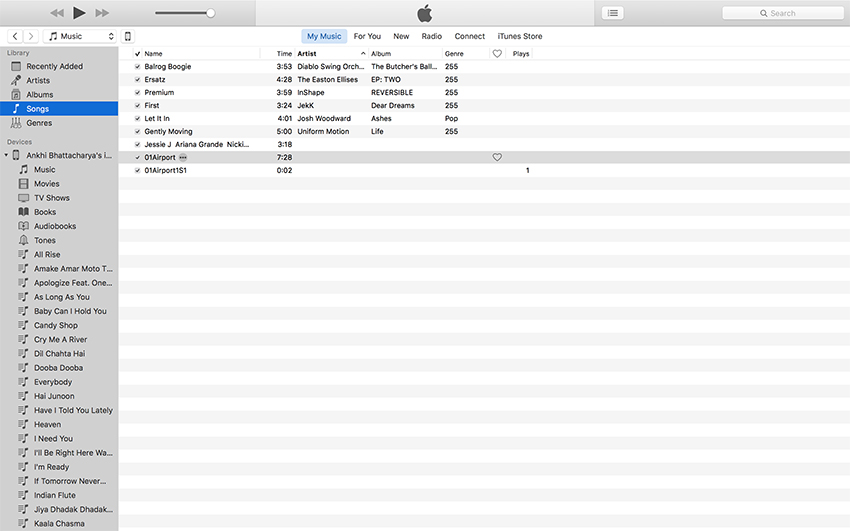Open Audiobooks under the device
850x531 pixels.
click(55, 226)
